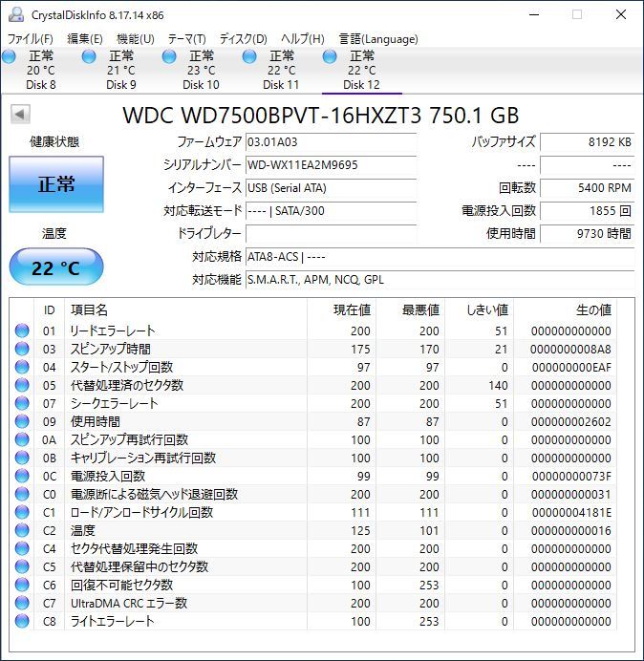Click the serial number field WD-WX11EA2M9695
The image size is (644, 661).
[331, 165]
